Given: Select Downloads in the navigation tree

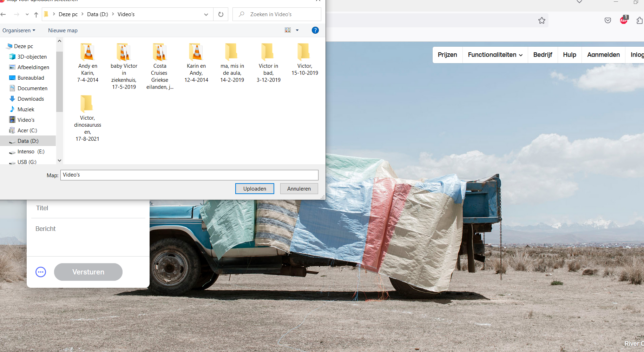Looking at the screenshot, I should [31, 99].
